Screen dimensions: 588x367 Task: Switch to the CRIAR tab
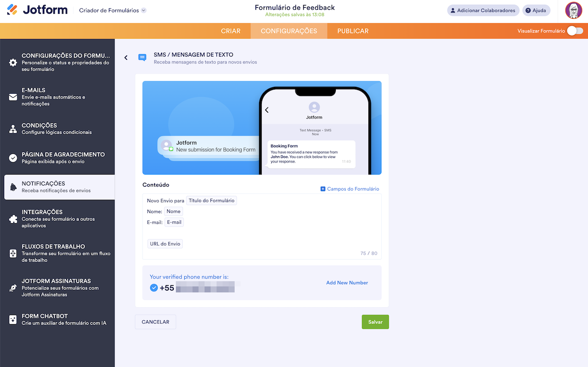(231, 31)
